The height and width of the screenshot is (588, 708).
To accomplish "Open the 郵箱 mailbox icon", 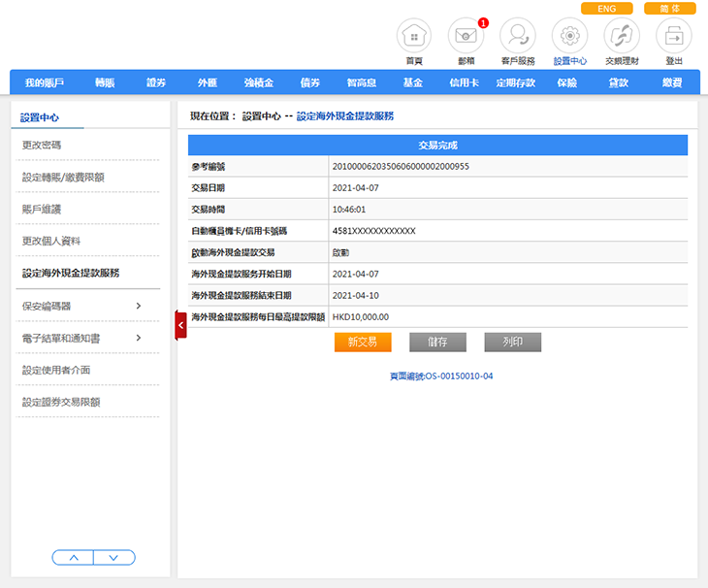I will tap(466, 37).
